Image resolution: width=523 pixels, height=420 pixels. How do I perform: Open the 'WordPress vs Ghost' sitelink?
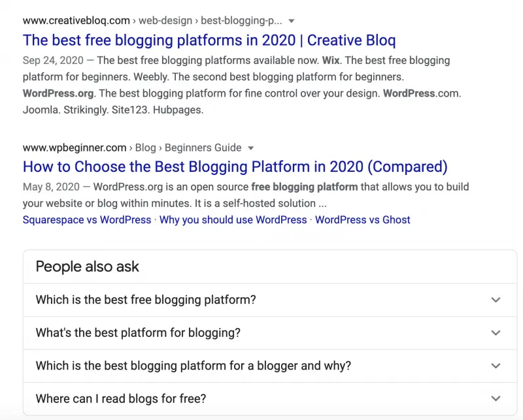tap(362, 220)
